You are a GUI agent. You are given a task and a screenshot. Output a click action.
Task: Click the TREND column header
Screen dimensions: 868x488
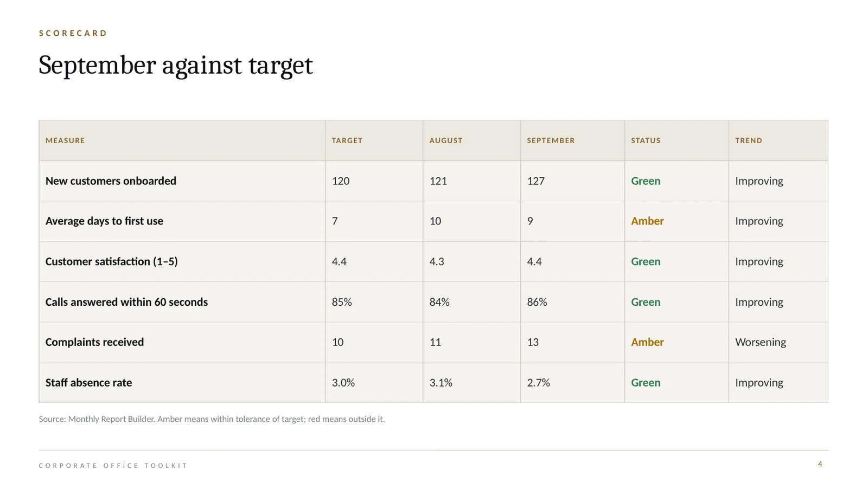(x=749, y=140)
